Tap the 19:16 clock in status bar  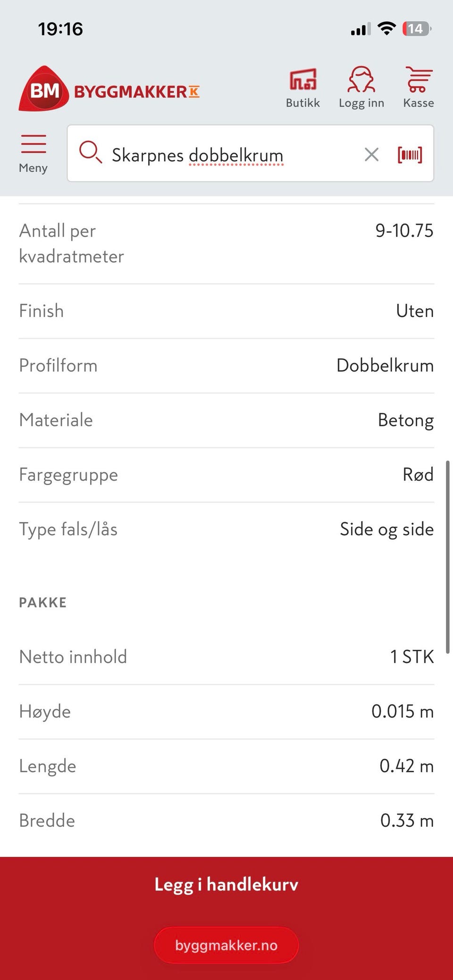[x=60, y=29]
